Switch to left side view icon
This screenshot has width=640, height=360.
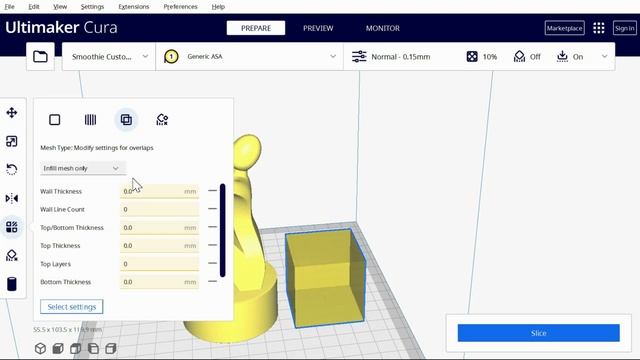pos(93,349)
